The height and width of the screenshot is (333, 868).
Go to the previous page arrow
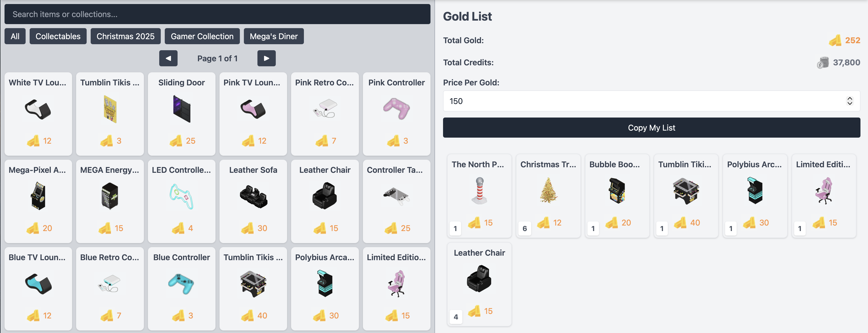click(168, 58)
